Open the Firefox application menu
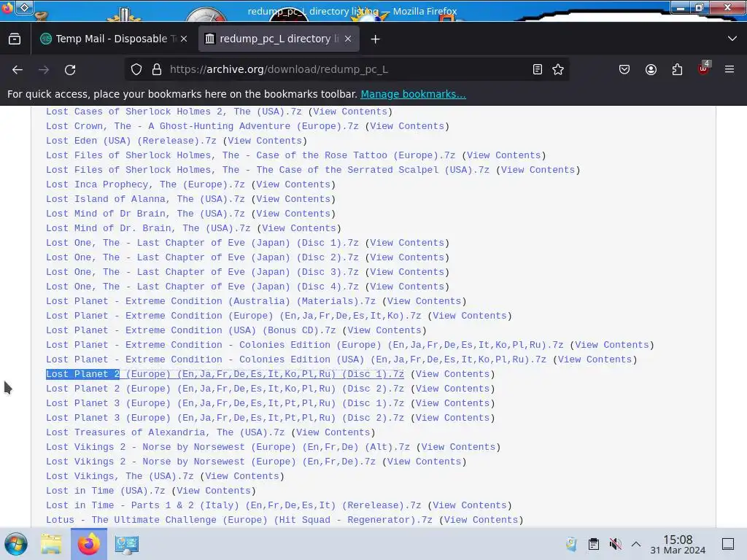Image resolution: width=747 pixels, height=560 pixels. [x=729, y=69]
